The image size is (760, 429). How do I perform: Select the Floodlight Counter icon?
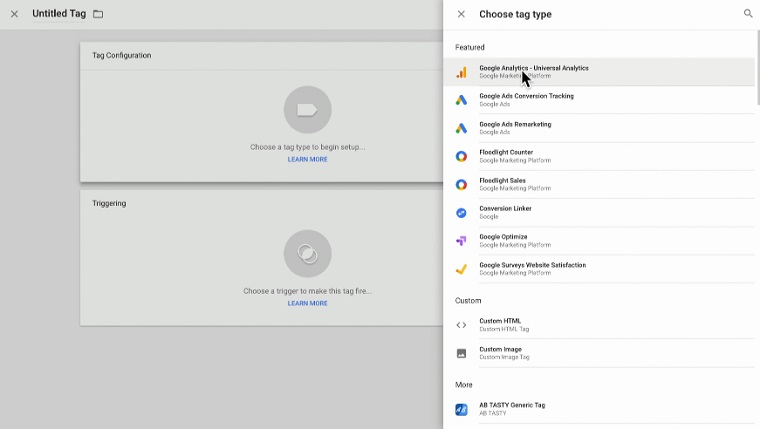[461, 156]
